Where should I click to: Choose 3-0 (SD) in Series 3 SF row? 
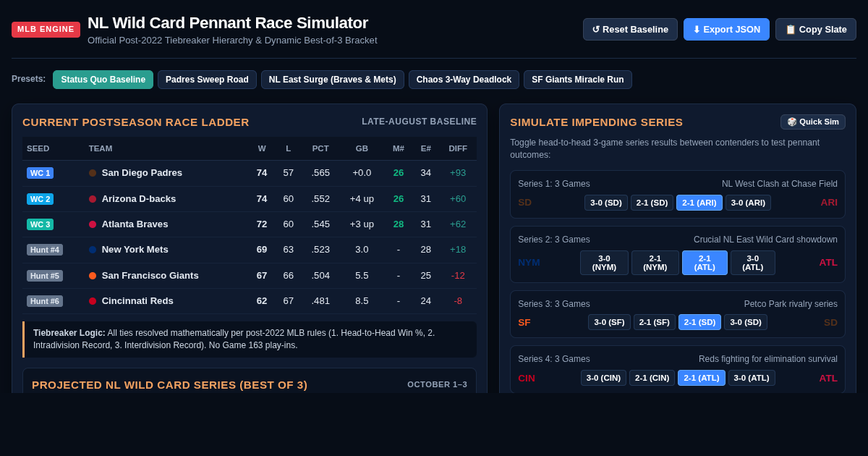click(746, 322)
